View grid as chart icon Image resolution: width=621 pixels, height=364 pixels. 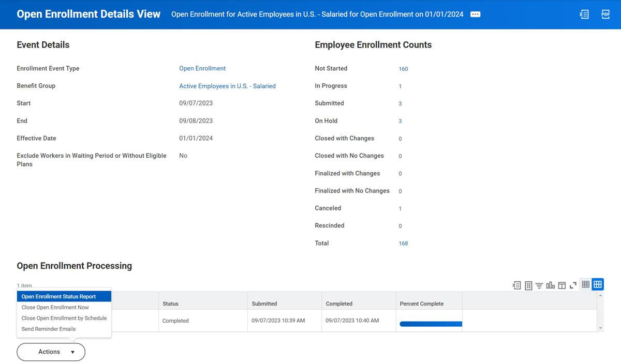pos(551,285)
